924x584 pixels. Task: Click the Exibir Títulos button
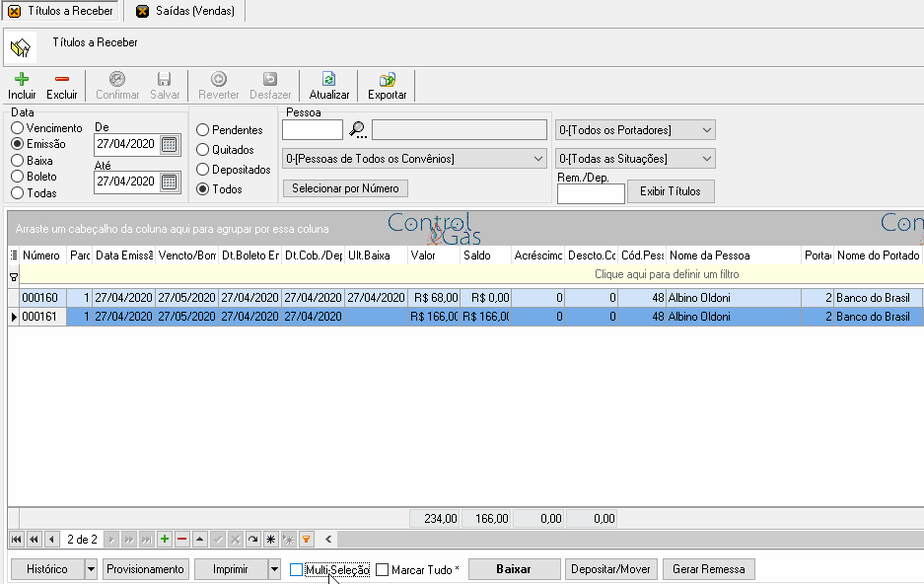pos(671,191)
